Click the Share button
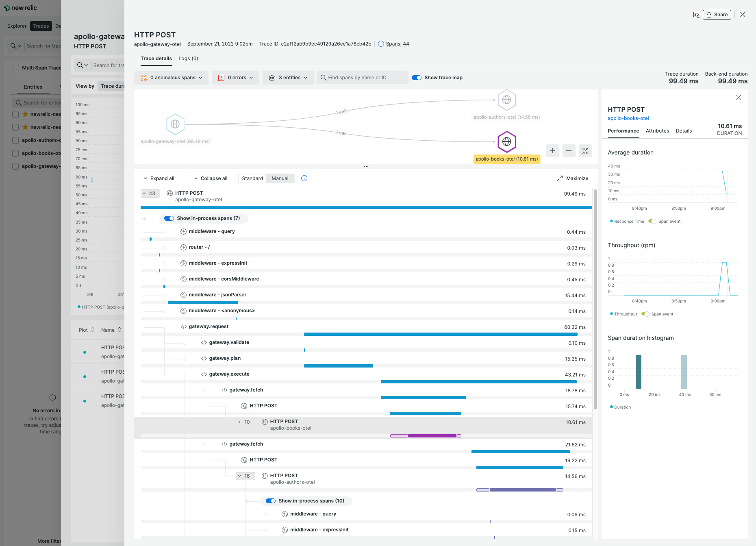 pyautogui.click(x=717, y=14)
